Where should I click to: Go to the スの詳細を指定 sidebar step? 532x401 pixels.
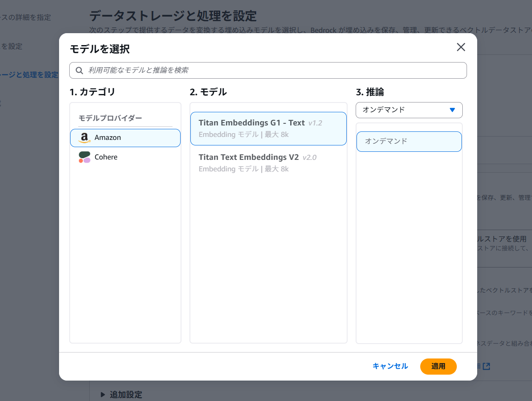point(25,17)
